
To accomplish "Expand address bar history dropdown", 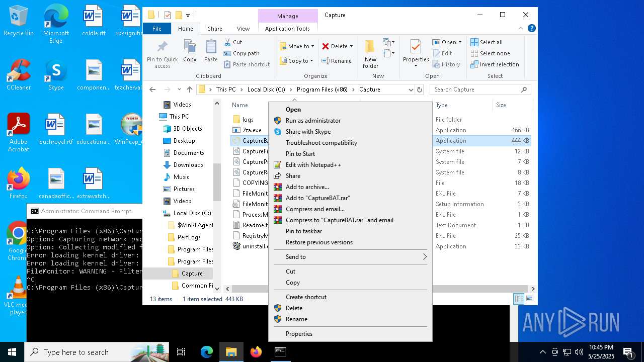I will pos(411,89).
